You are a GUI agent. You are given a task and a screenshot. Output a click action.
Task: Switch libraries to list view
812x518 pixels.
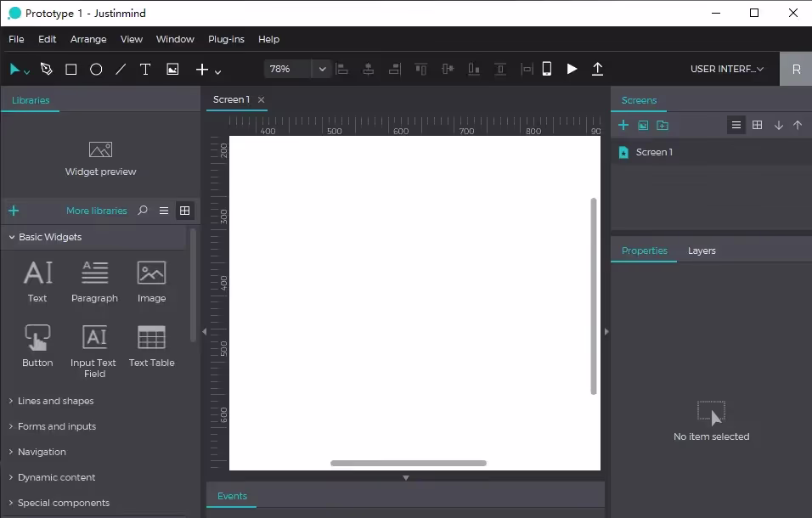[164, 211]
